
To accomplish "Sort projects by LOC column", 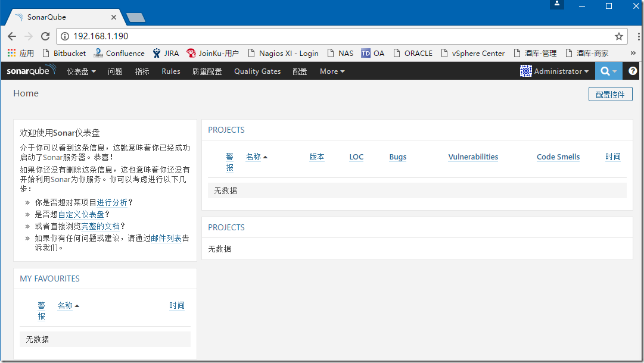I will click(x=356, y=157).
